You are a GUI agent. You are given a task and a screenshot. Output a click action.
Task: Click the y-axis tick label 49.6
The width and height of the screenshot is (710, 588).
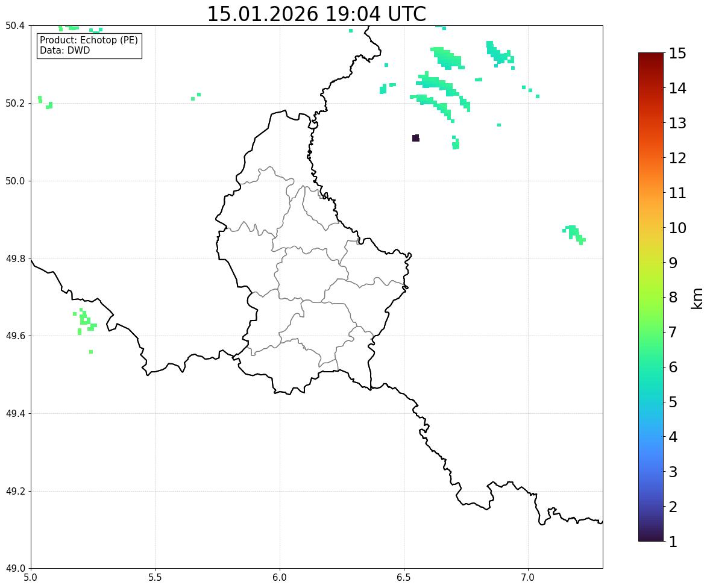[15, 336]
